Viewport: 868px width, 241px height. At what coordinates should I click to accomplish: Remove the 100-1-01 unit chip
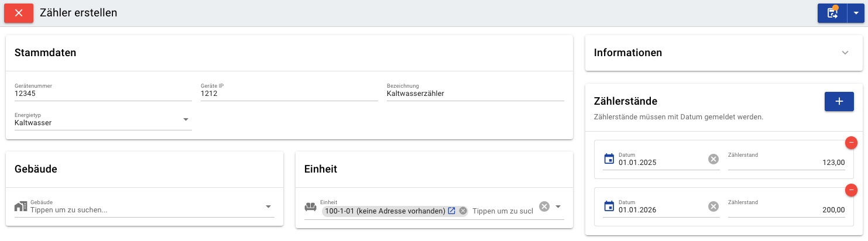pos(462,211)
